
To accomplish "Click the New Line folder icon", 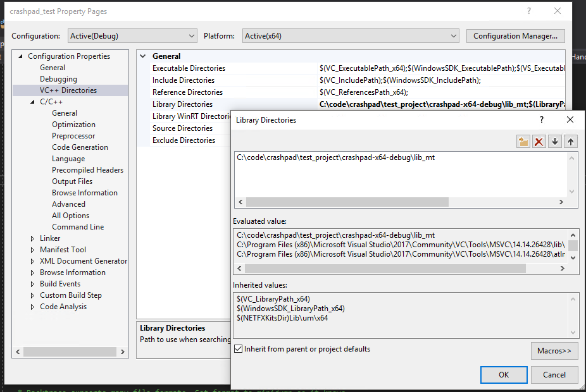I will click(523, 142).
